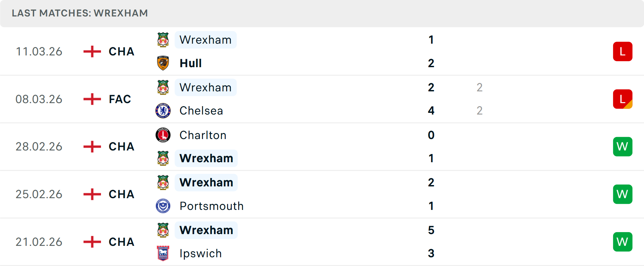Click the Portsmouth club badge
This screenshot has width=644, height=266.
click(x=163, y=206)
